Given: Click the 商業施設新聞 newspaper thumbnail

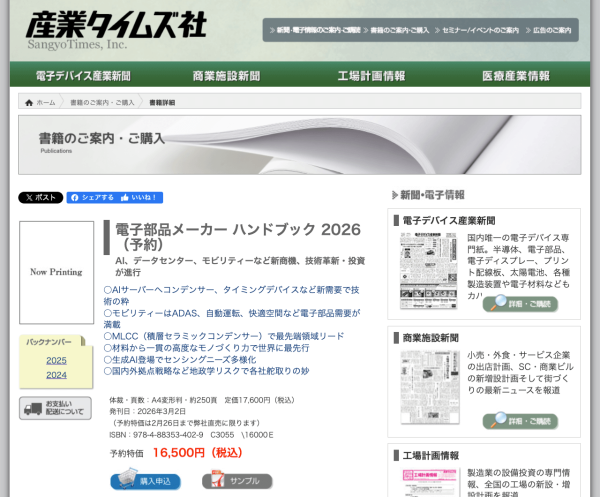Looking at the screenshot, I should click(430, 387).
